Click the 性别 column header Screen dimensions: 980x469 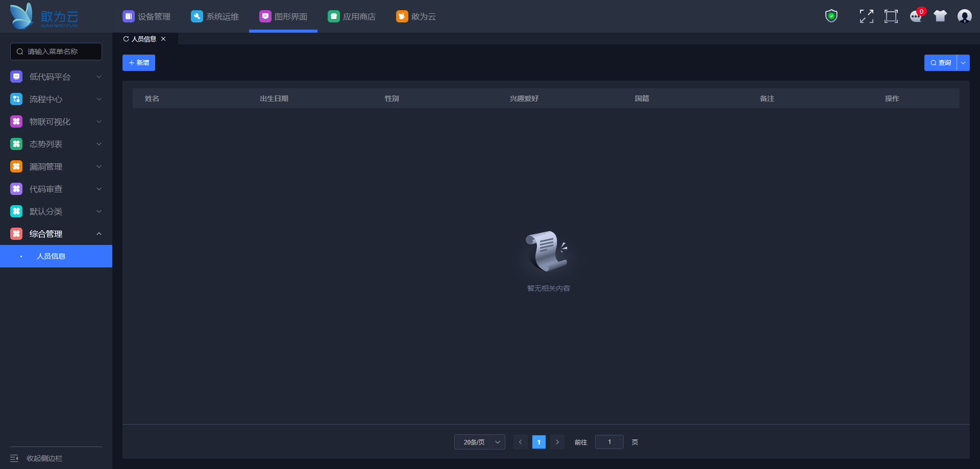(392, 98)
